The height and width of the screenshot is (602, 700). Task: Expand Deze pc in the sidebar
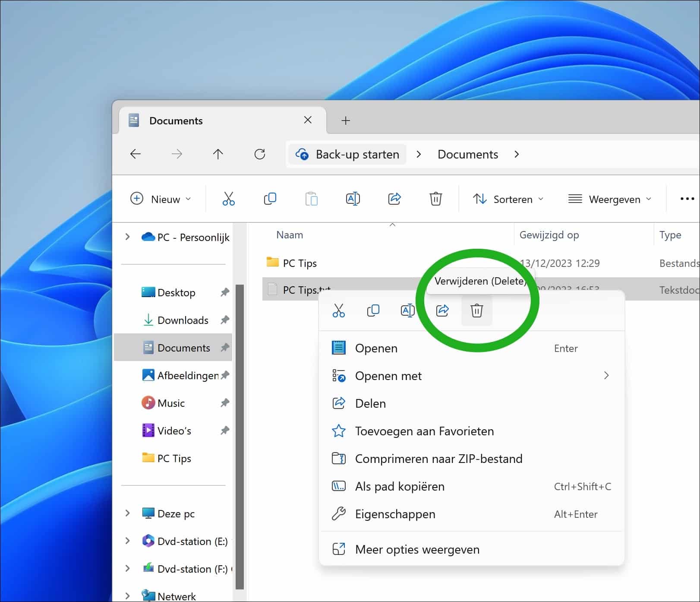tap(127, 513)
